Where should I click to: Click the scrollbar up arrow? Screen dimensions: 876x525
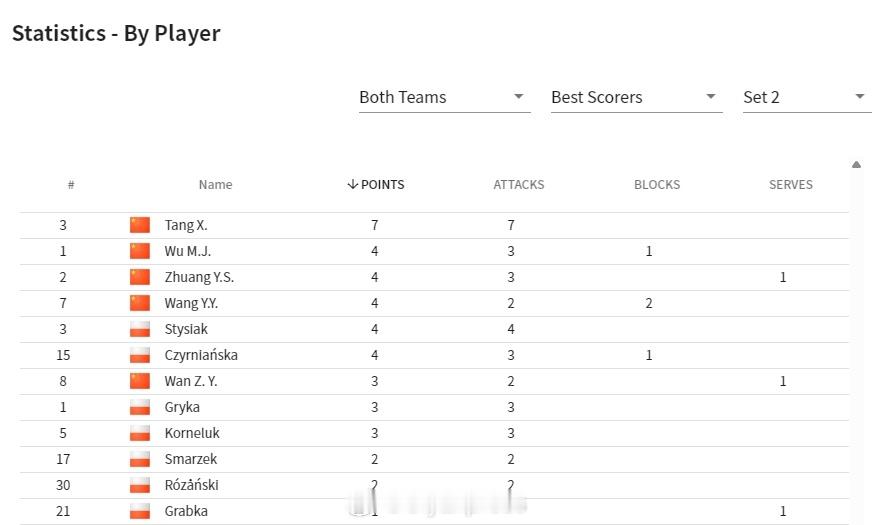click(856, 164)
